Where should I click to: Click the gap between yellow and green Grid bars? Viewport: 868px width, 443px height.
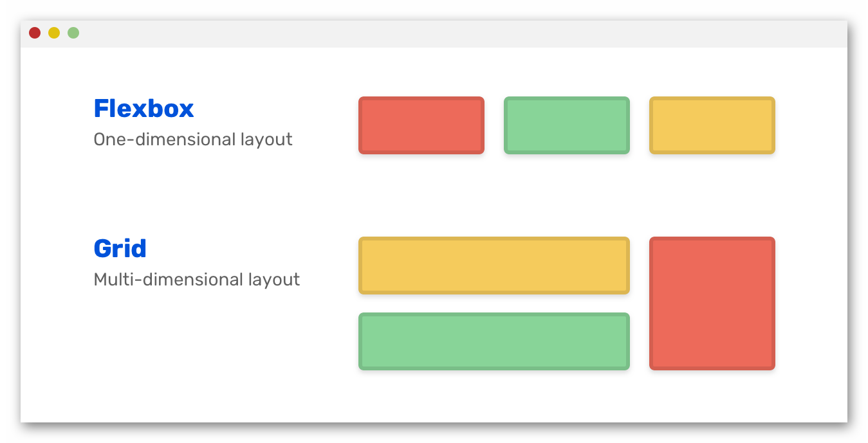coord(494,303)
